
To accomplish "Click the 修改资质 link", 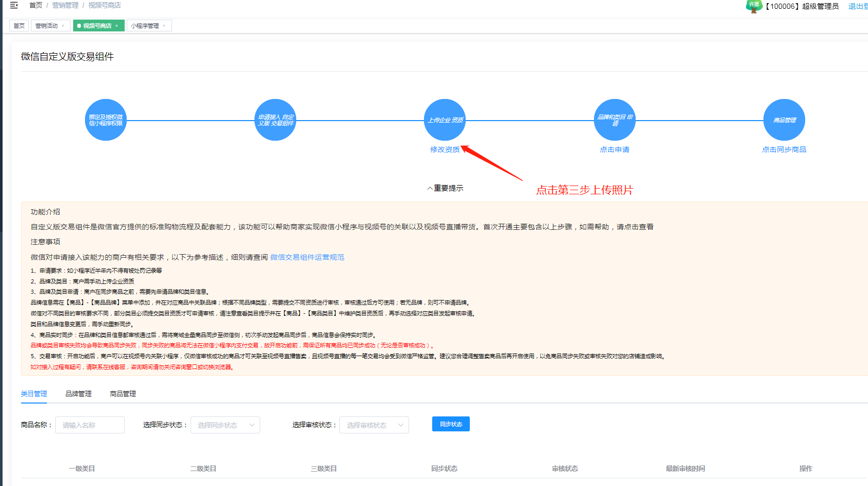I will [x=445, y=149].
